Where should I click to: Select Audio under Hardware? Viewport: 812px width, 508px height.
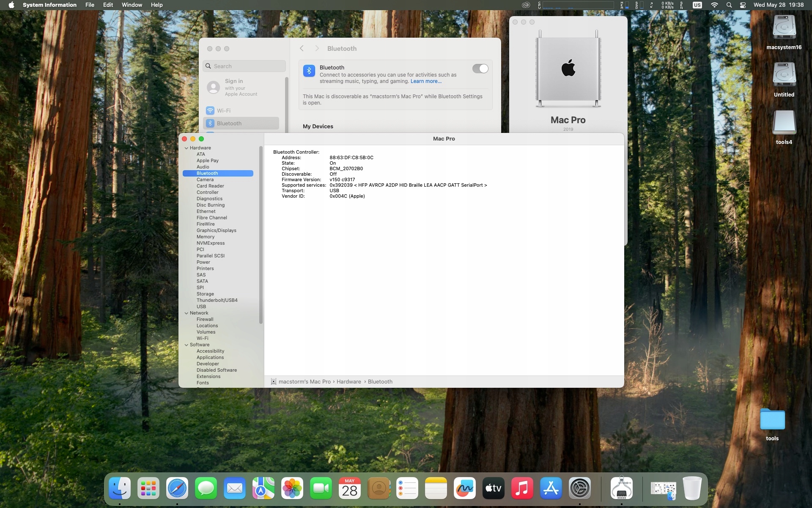click(203, 167)
